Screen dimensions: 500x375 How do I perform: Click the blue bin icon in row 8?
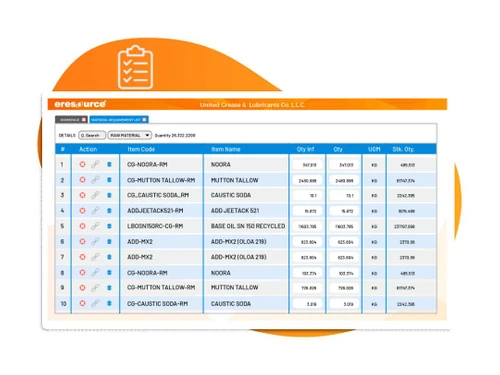(109, 273)
